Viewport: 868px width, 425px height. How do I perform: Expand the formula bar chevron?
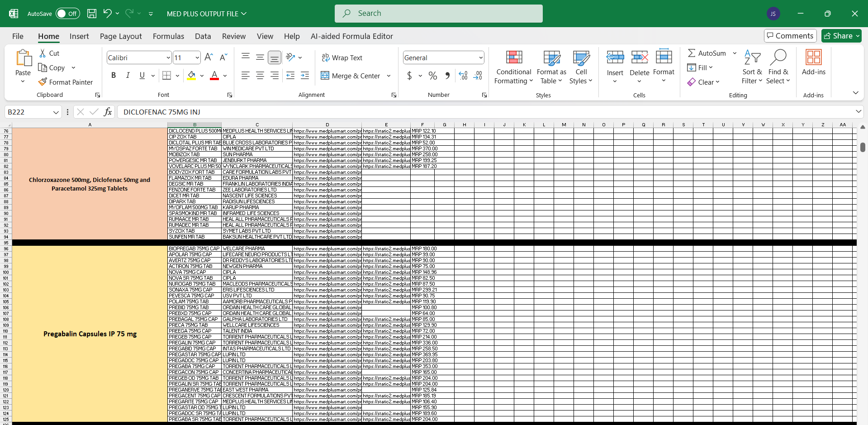pos(858,111)
